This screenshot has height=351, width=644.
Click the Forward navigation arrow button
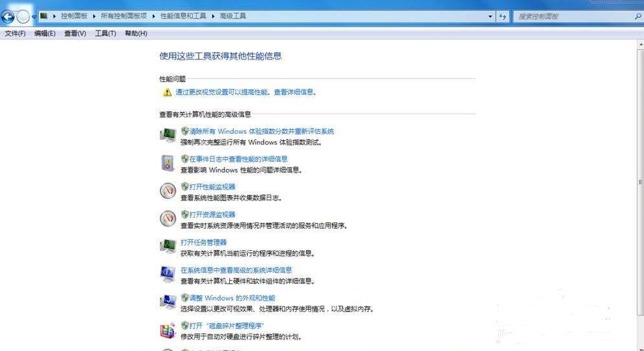tap(23, 17)
